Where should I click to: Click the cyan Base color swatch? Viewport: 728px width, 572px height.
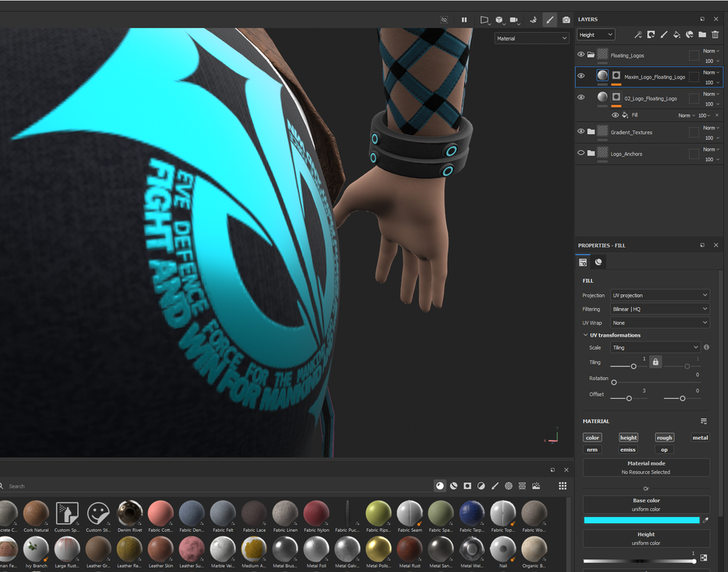pyautogui.click(x=641, y=520)
